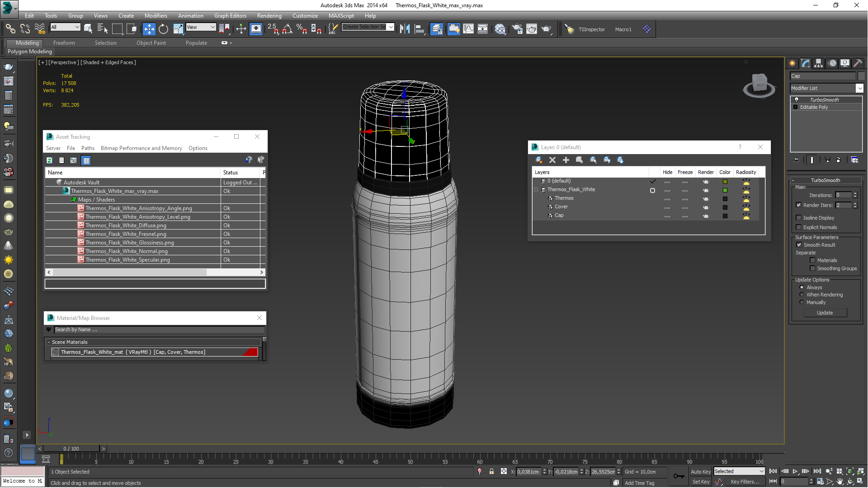Open the Hierarchy command panel tab
This screenshot has width=868, height=488.
tap(819, 63)
